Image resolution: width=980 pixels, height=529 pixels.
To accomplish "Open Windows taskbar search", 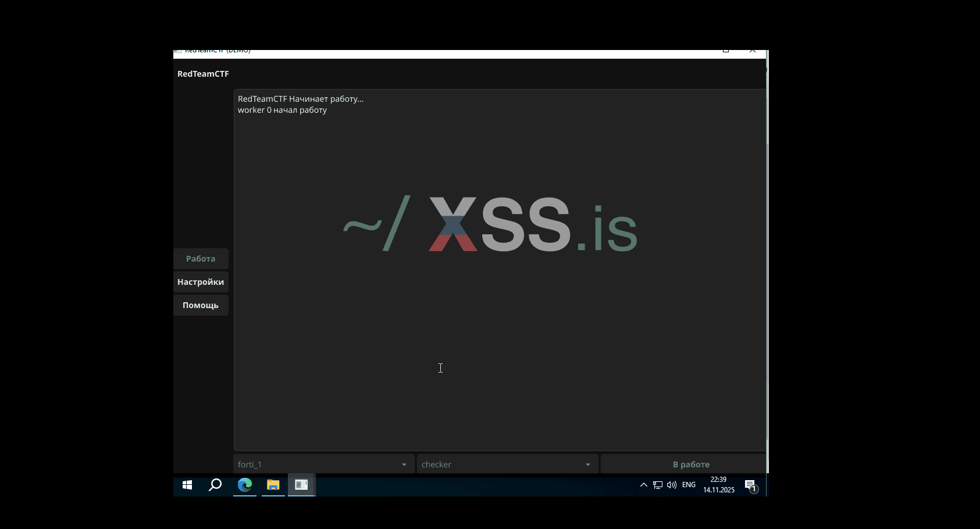I will point(215,485).
